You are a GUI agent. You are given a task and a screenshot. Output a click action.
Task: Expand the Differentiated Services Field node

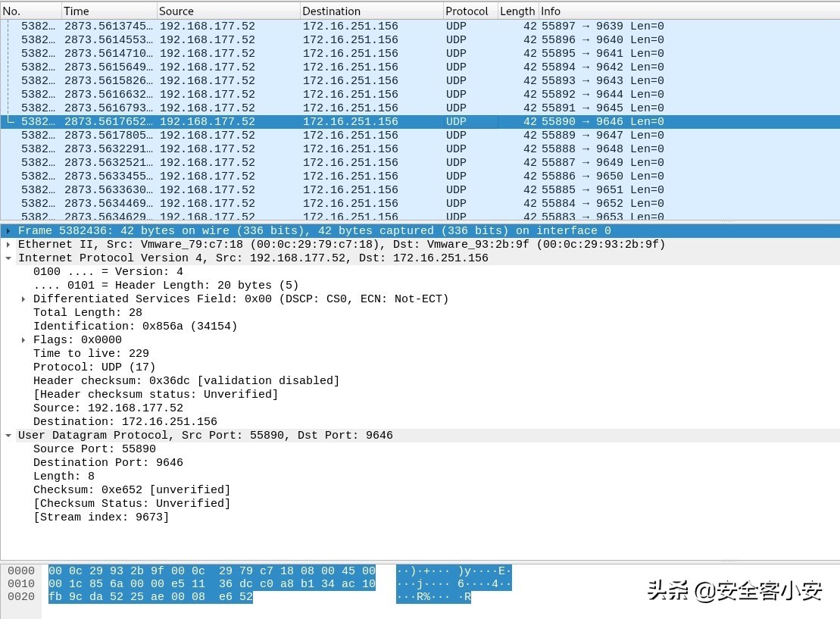tap(23, 299)
